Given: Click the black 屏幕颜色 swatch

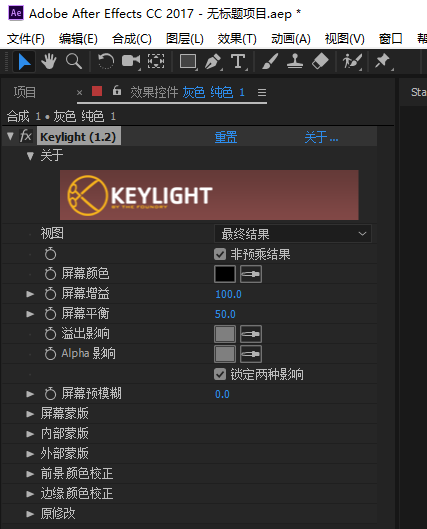Looking at the screenshot, I should click(x=225, y=274).
